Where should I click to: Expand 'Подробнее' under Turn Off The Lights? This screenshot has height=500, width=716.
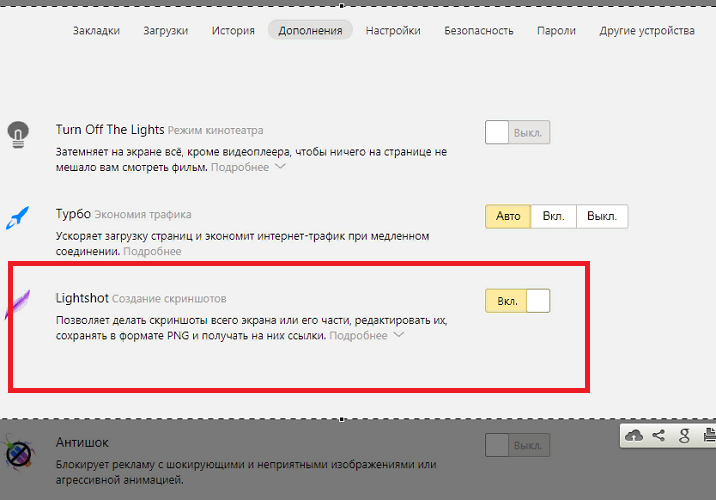point(247,167)
